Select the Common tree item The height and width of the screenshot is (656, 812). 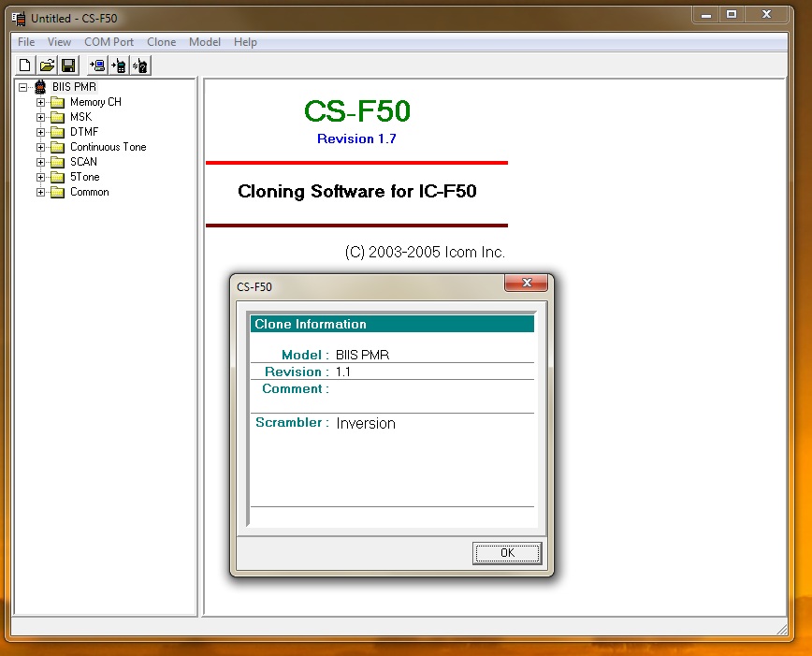[89, 192]
